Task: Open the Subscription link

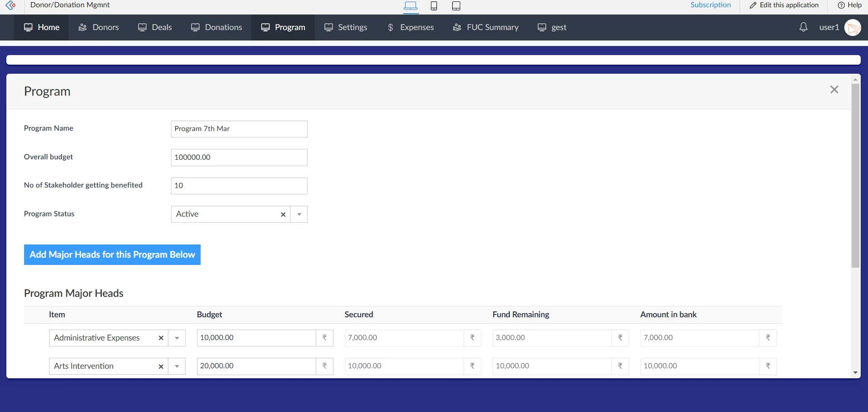Action: coord(711,5)
